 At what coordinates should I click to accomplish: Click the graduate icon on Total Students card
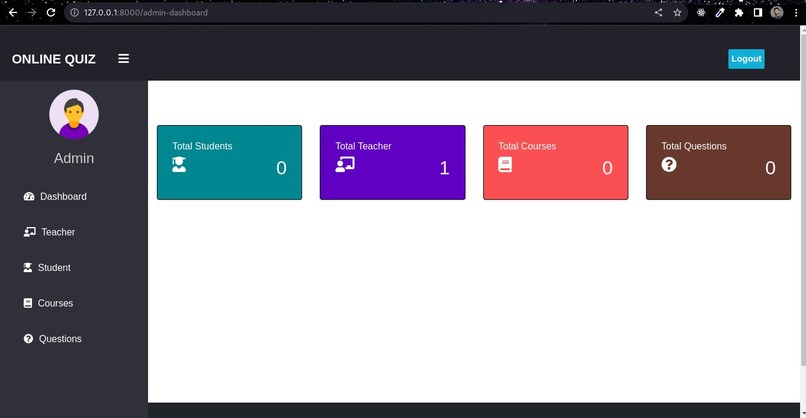tap(179, 165)
